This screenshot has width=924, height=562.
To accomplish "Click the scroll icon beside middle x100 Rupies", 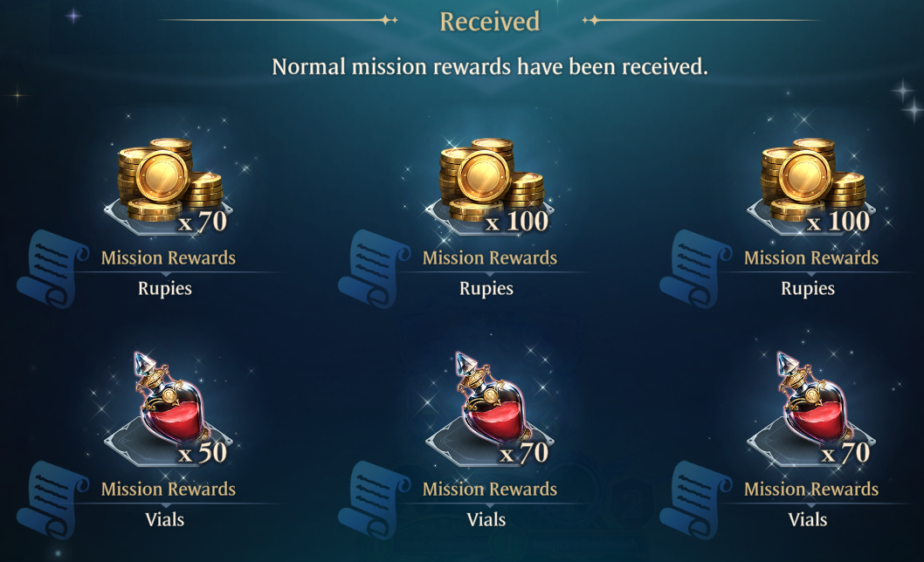I will tap(374, 269).
